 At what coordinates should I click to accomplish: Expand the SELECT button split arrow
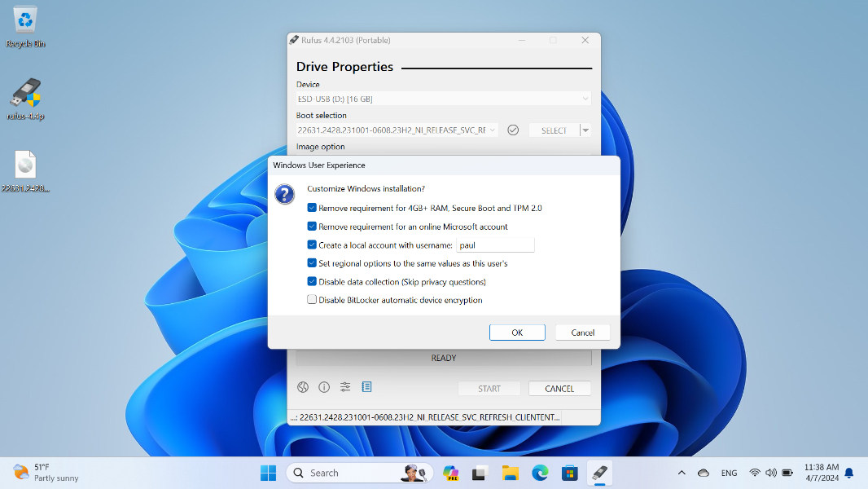(x=585, y=130)
